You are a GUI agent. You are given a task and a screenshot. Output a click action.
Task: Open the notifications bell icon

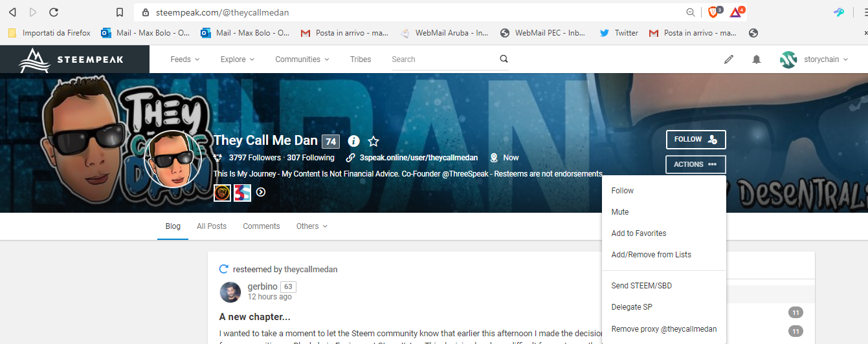coord(756,59)
